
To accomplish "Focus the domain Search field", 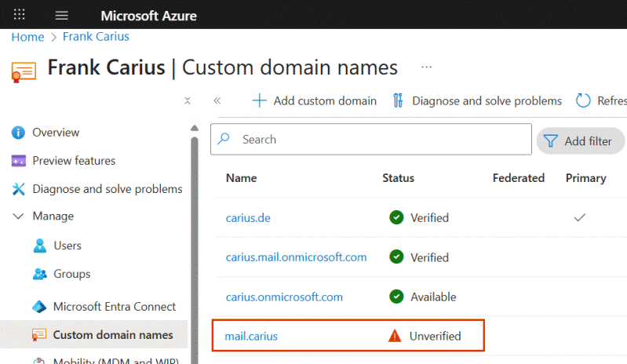I will coord(370,139).
